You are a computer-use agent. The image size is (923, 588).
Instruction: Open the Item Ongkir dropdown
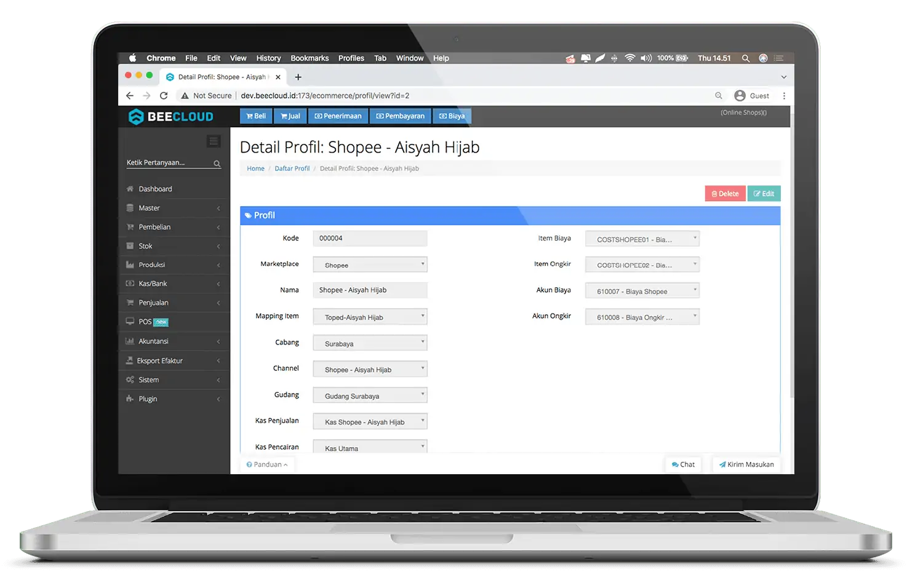(642, 264)
